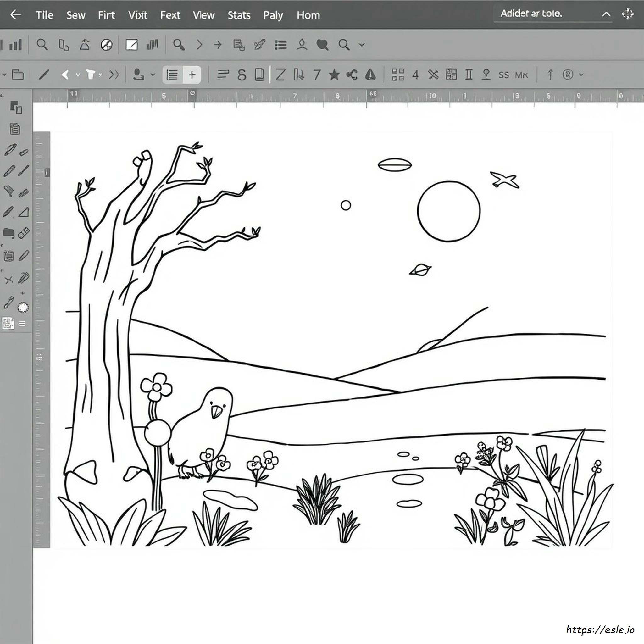
Task: Click the dark speech bubble icon
Action: click(x=322, y=45)
